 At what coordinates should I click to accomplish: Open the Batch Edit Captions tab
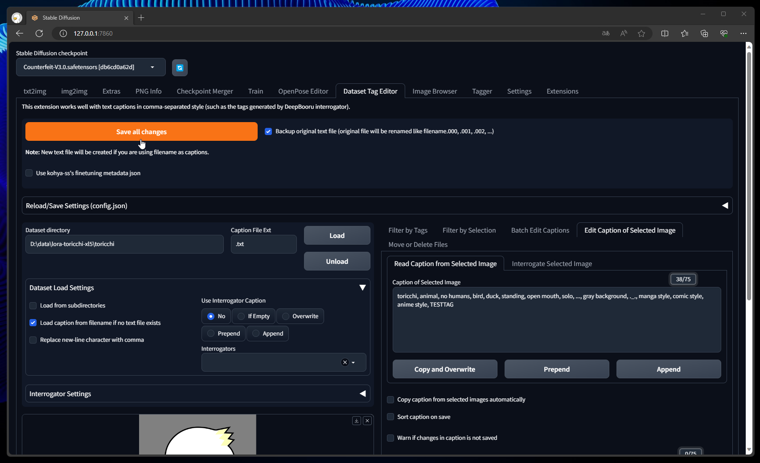540,230
